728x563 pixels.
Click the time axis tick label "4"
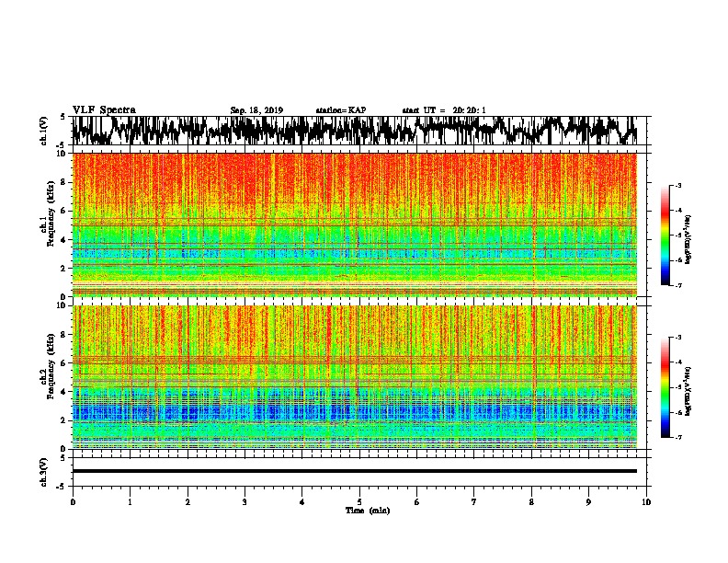(302, 502)
